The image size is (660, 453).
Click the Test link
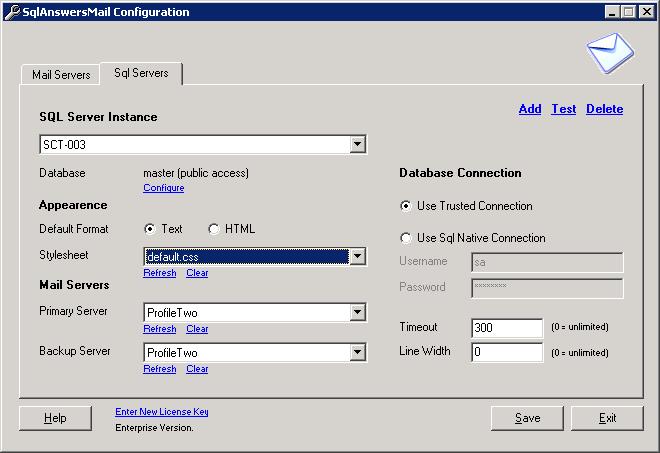pos(564,109)
